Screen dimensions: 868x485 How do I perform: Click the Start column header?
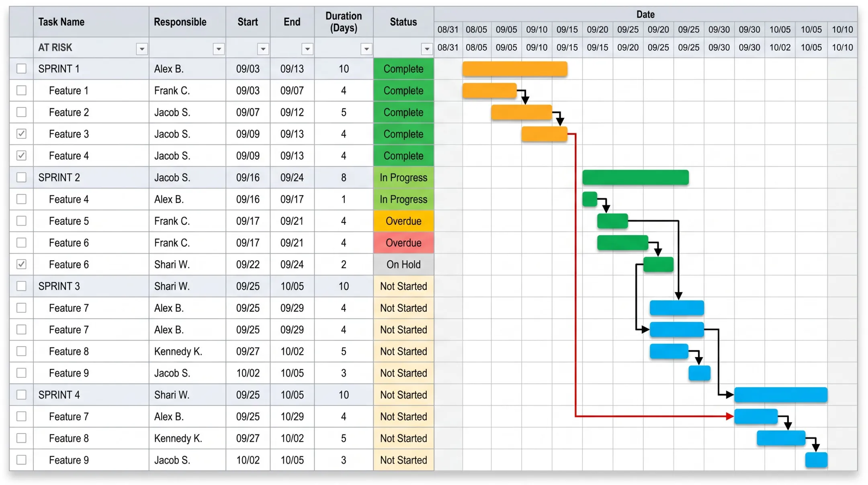[x=248, y=22]
